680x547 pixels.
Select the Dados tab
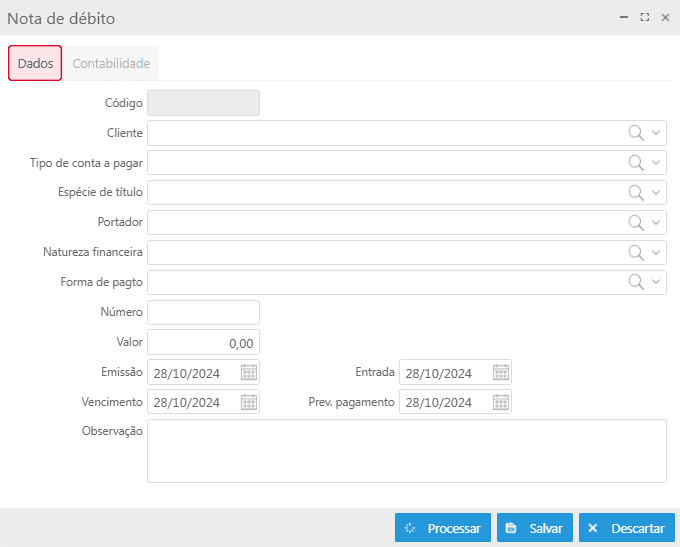pos(35,63)
